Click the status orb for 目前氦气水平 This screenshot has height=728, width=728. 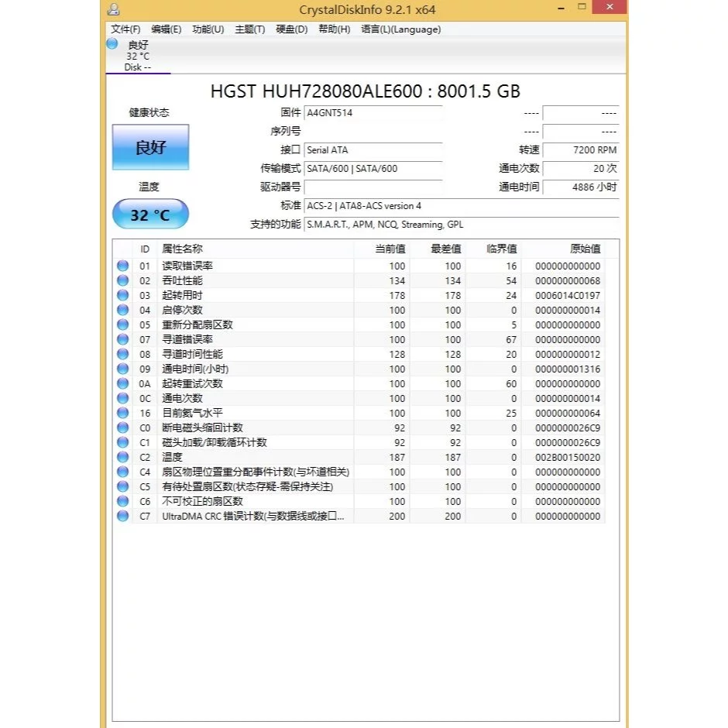tap(122, 413)
